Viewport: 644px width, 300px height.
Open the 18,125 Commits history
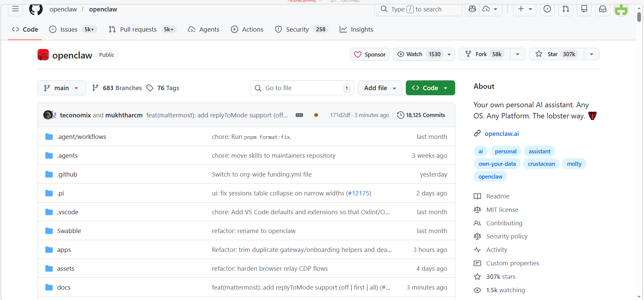pyautogui.click(x=421, y=115)
